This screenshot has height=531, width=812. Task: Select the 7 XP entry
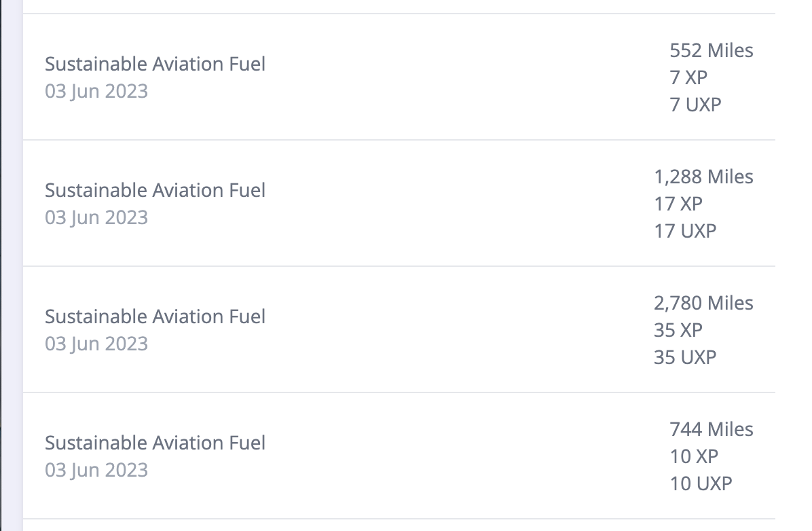[x=688, y=77]
